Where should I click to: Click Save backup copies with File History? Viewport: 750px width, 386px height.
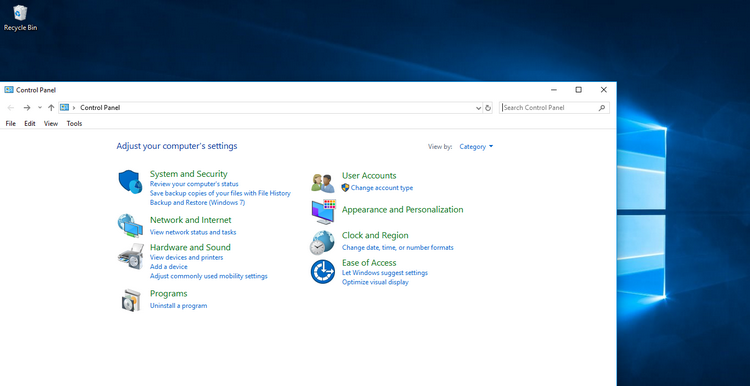coord(220,193)
